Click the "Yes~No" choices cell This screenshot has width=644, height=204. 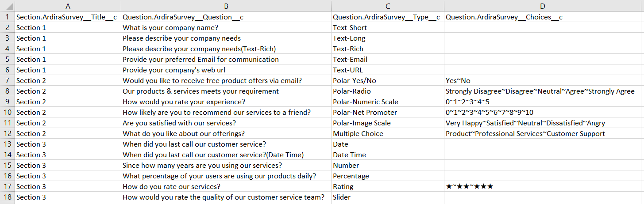[x=458, y=81]
